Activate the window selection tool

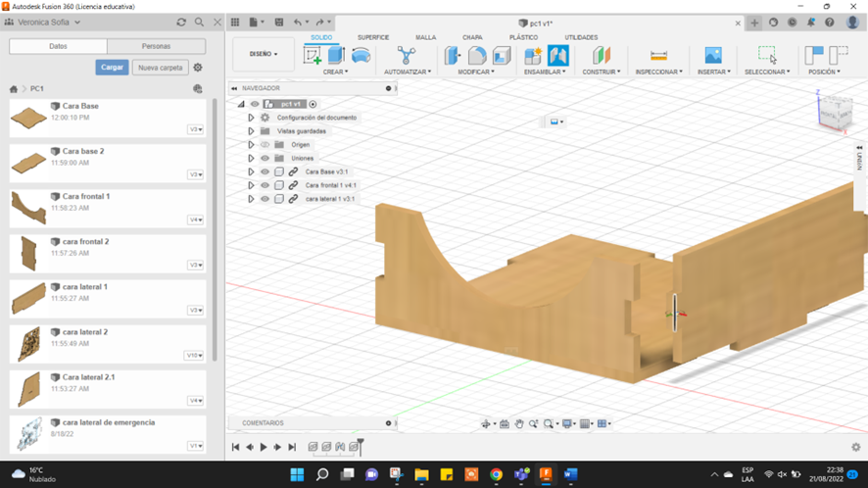tap(767, 56)
